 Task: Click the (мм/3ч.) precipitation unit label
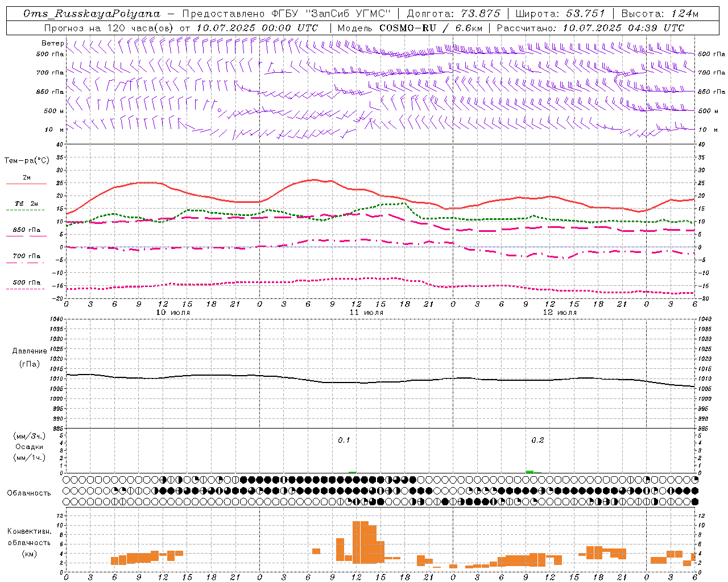click(x=29, y=436)
